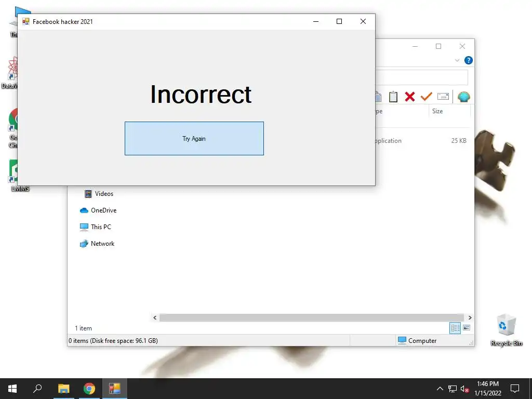Viewport: 532px width, 399px height.
Task: Open the Windows Start menu
Action: tap(12, 389)
